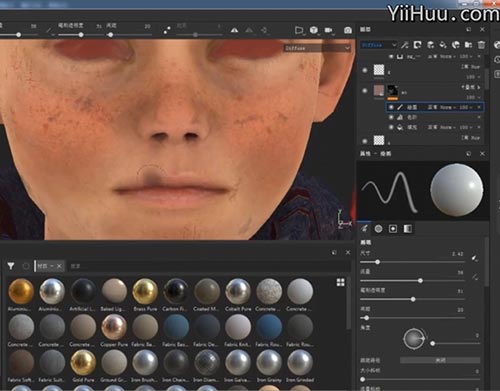Select the Carbon Fiber material sphere
The width and height of the screenshot is (500, 391).
point(176,292)
